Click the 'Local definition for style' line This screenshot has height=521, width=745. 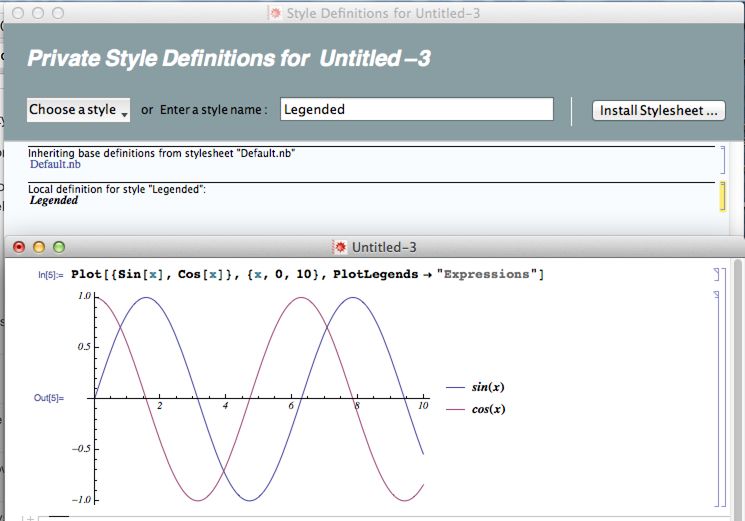pos(117,189)
